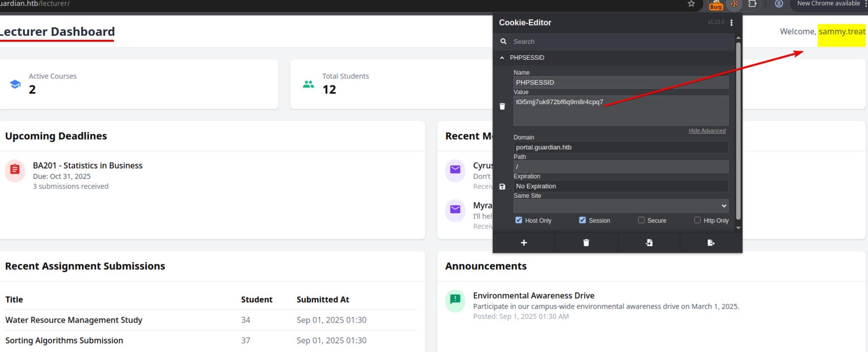This screenshot has width=868, height=352.
Task: Click the Active Courses graduation cap icon
Action: point(15,84)
